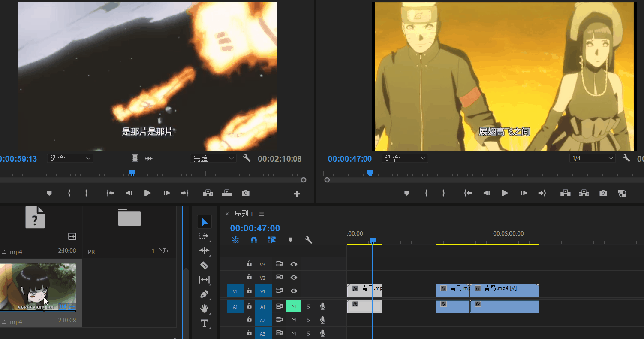
Task: Open timeline display settings wrench
Action: (308, 240)
